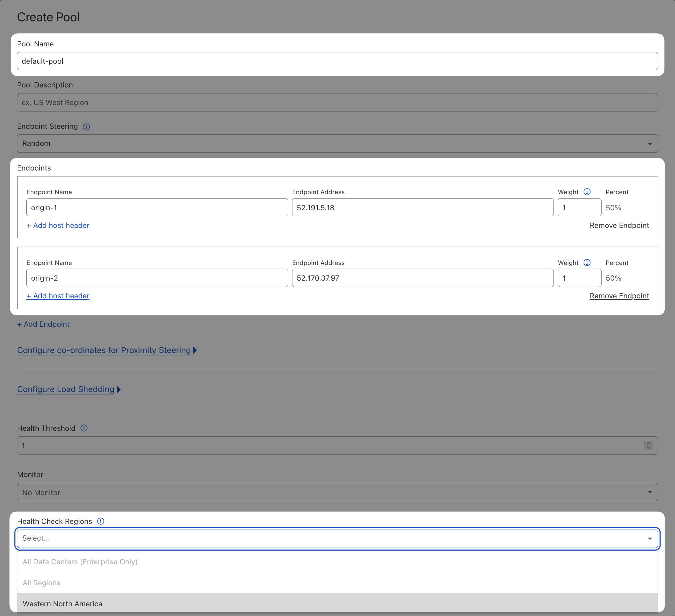Screen dimensions: 675x616
Task: Edit Endpoint Address 52.170.37.97
Action: (x=423, y=278)
